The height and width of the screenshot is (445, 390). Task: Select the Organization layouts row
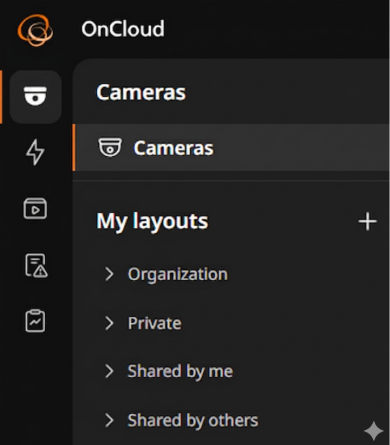click(231, 274)
